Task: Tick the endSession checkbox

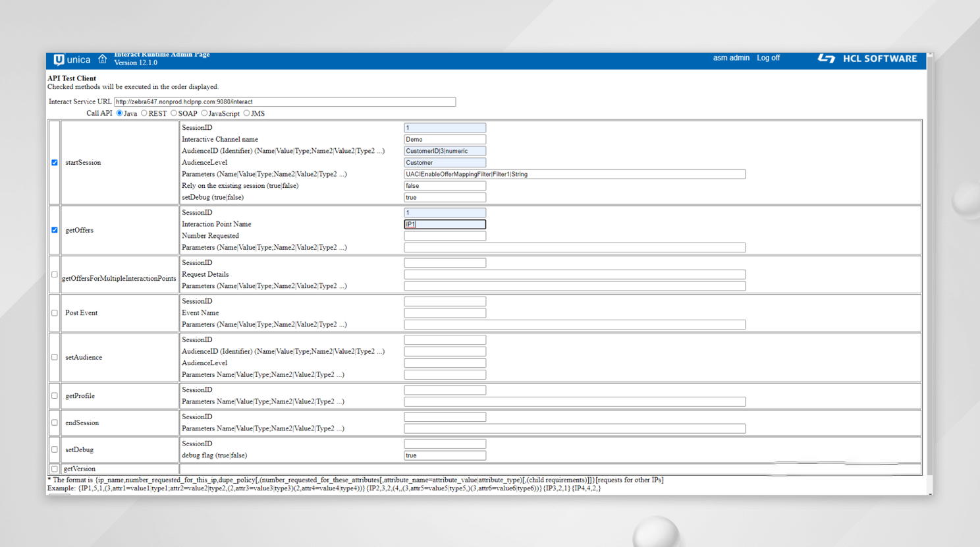Action: [x=55, y=423]
